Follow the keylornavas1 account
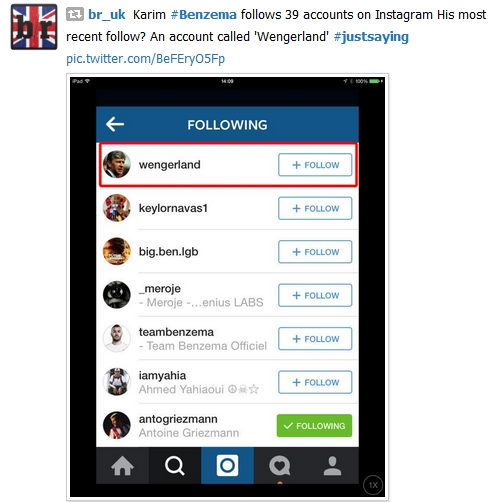Image resolution: width=504 pixels, height=502 pixels. coord(315,208)
